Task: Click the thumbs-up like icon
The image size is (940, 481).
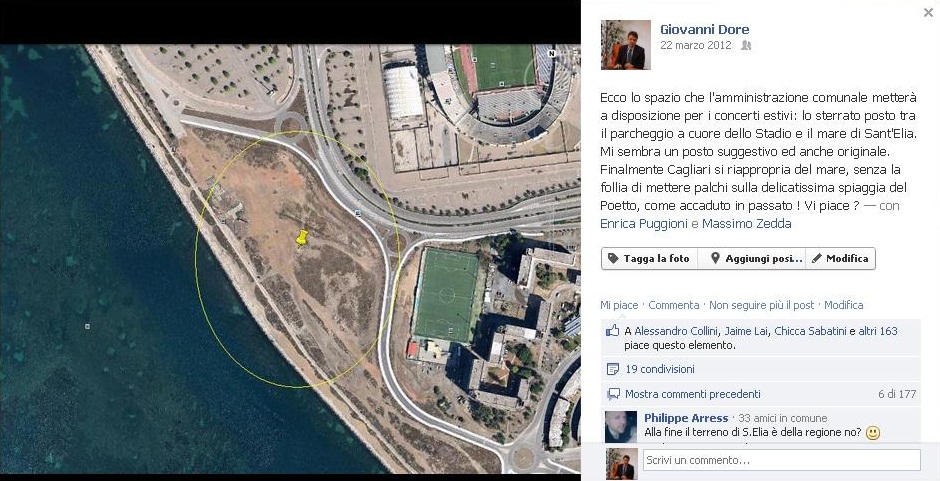Action: [x=613, y=330]
